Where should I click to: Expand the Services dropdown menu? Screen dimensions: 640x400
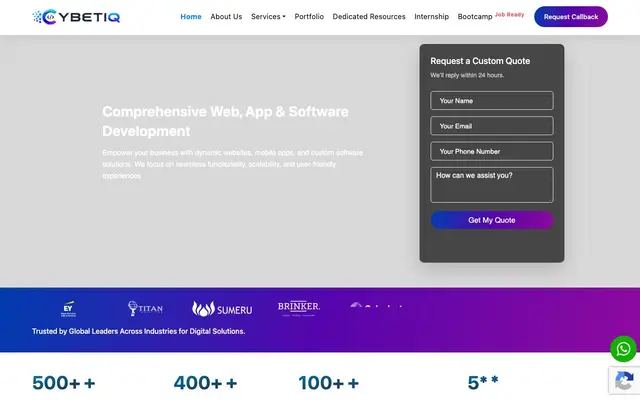[x=268, y=17]
